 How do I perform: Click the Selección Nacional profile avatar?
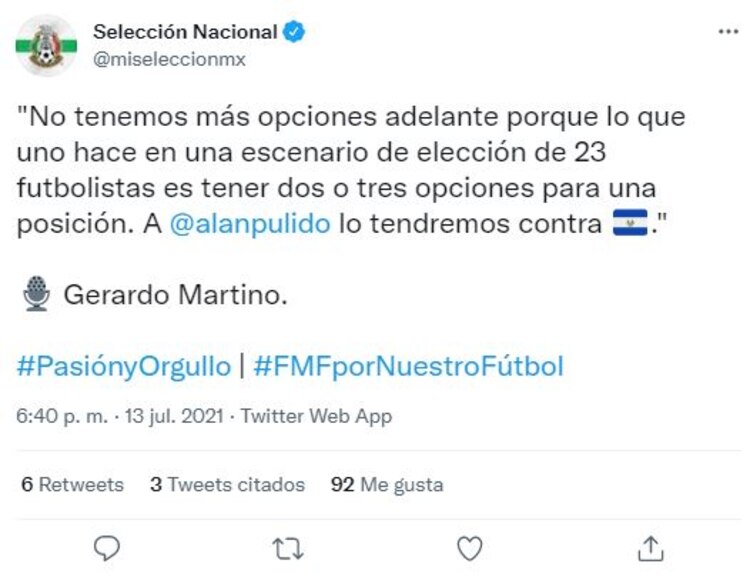tap(46, 45)
